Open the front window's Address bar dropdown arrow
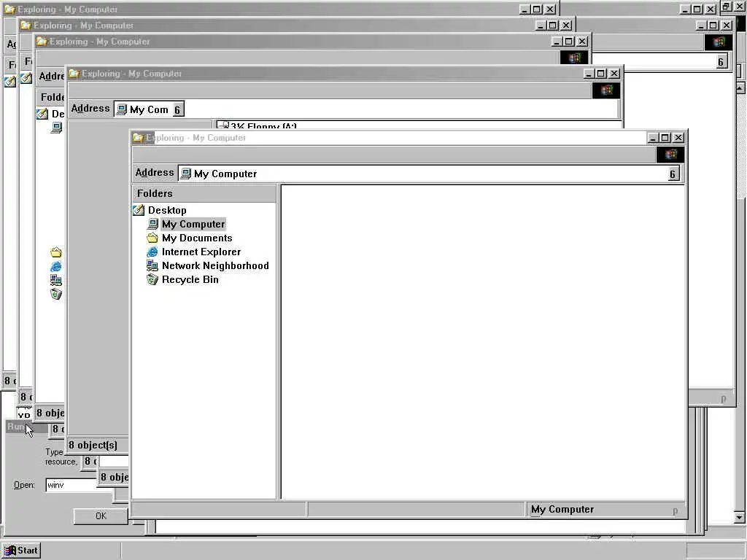 (673, 174)
